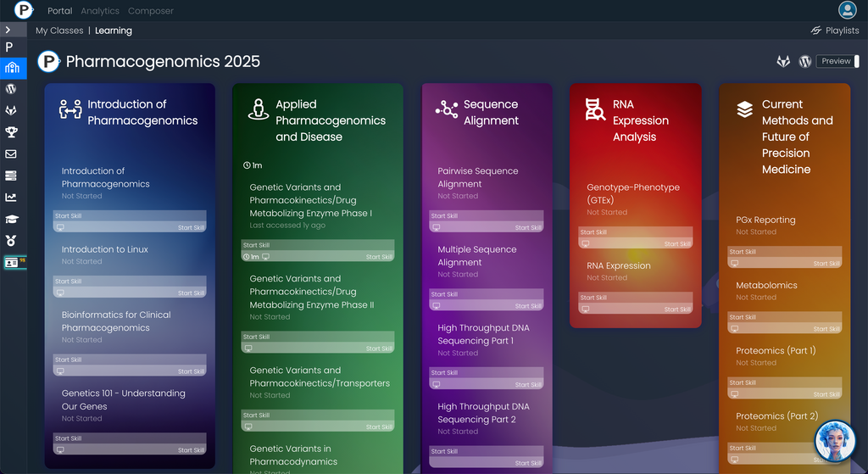Go to My Classes

(x=59, y=31)
